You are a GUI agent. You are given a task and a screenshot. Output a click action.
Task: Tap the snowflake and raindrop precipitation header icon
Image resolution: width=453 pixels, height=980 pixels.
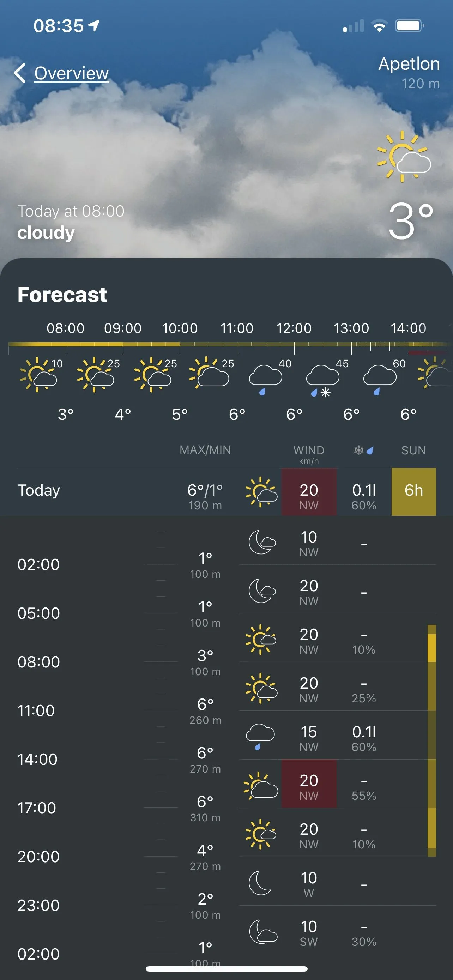coord(364,450)
